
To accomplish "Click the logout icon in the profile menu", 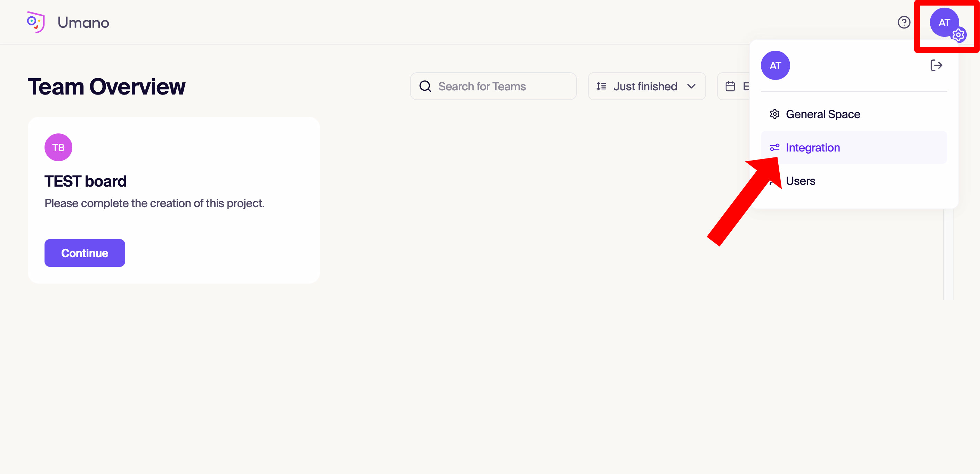I will 937,65.
